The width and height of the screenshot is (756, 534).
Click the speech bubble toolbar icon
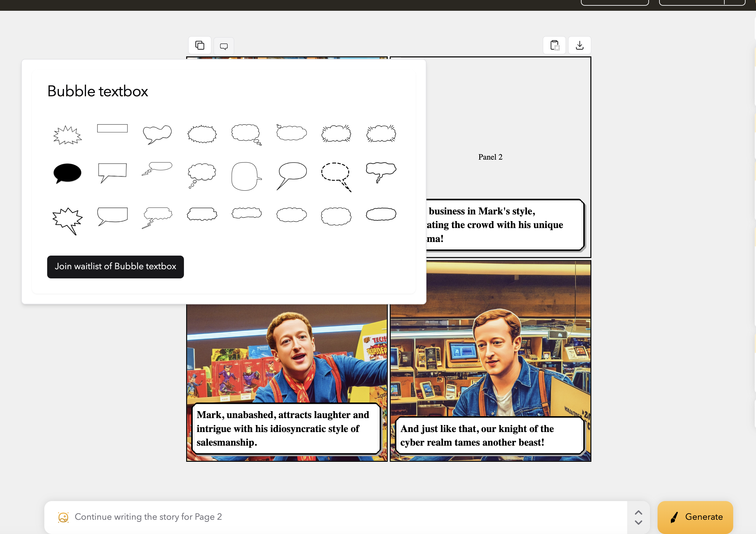(x=224, y=46)
